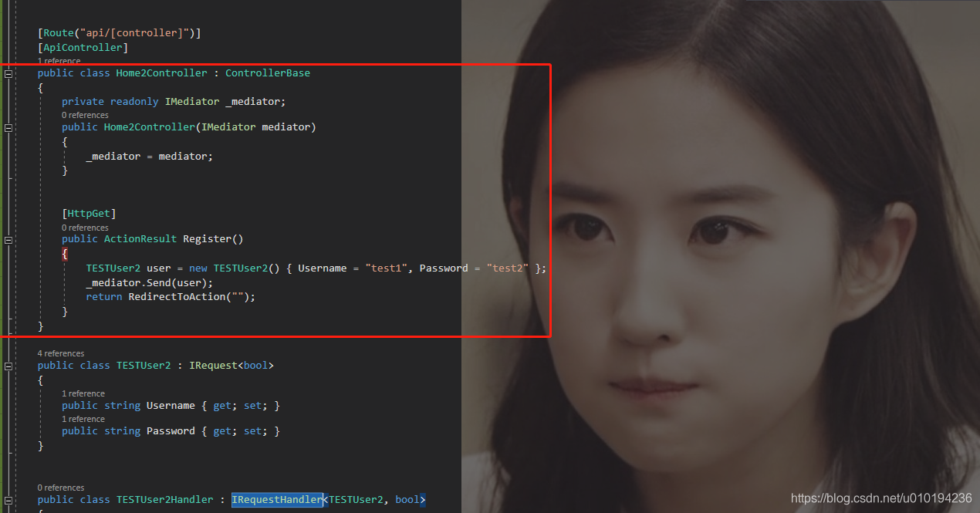Click the set accessor of Password
980x513 pixels.
coord(252,431)
